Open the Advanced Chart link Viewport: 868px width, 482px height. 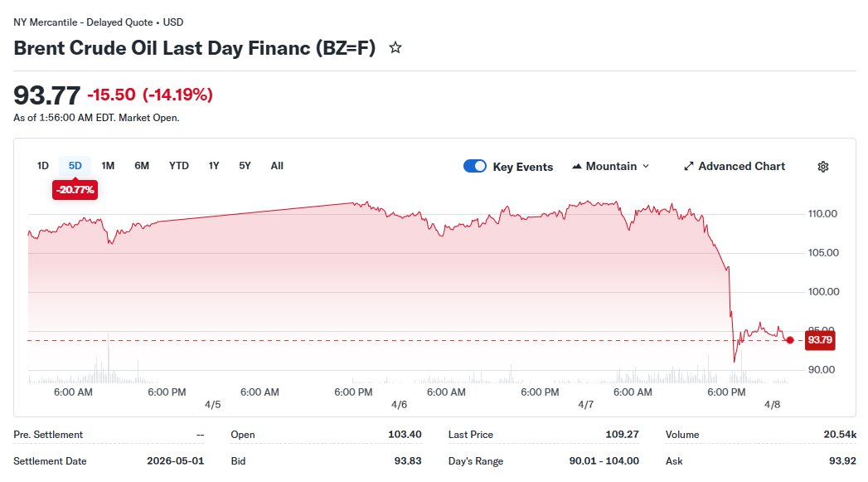tap(741, 167)
